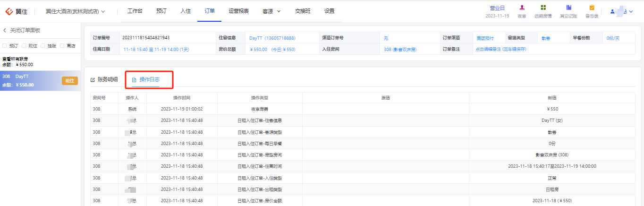Click 点击编辑备注 remark field

500,49
